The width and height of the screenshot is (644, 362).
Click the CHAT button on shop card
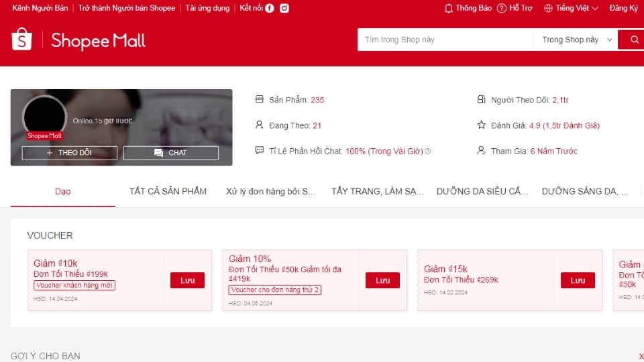[x=171, y=153]
